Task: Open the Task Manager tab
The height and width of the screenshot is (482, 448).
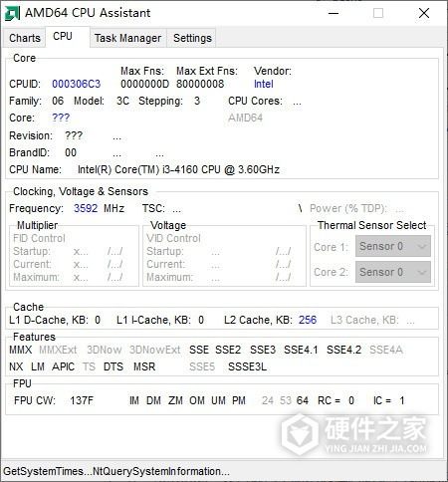Action: click(x=127, y=38)
